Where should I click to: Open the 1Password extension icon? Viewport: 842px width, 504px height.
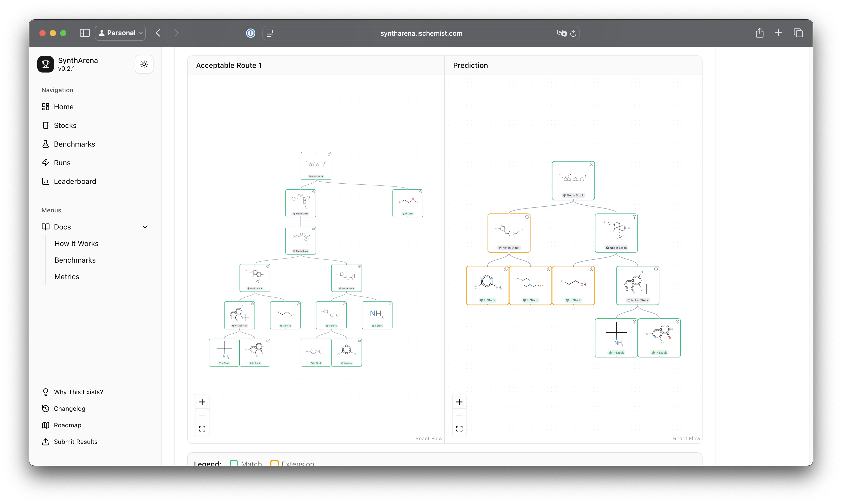click(250, 33)
